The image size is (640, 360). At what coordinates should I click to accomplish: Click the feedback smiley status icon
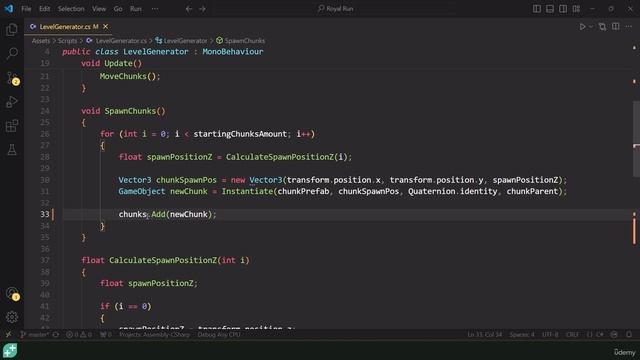pos(614,335)
